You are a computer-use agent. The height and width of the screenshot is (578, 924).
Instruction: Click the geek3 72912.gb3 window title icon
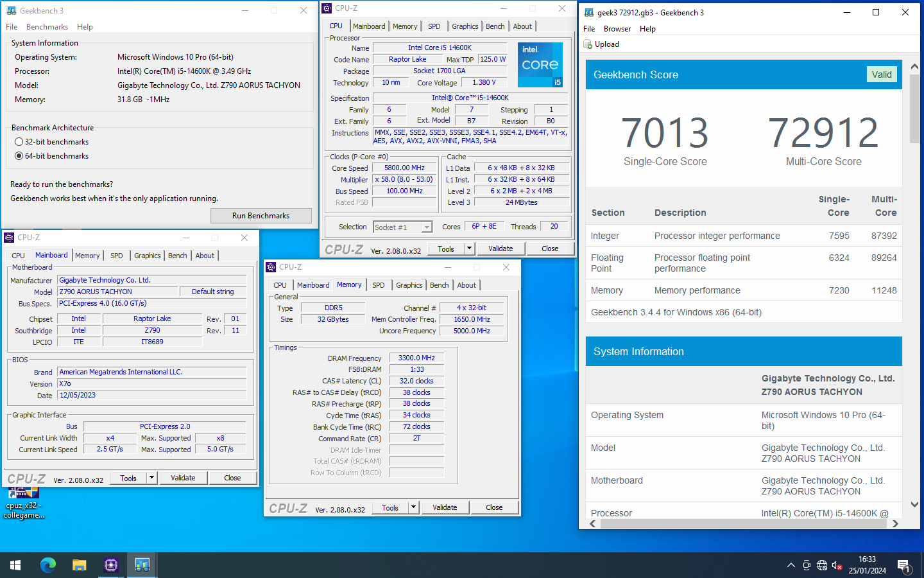(x=589, y=12)
